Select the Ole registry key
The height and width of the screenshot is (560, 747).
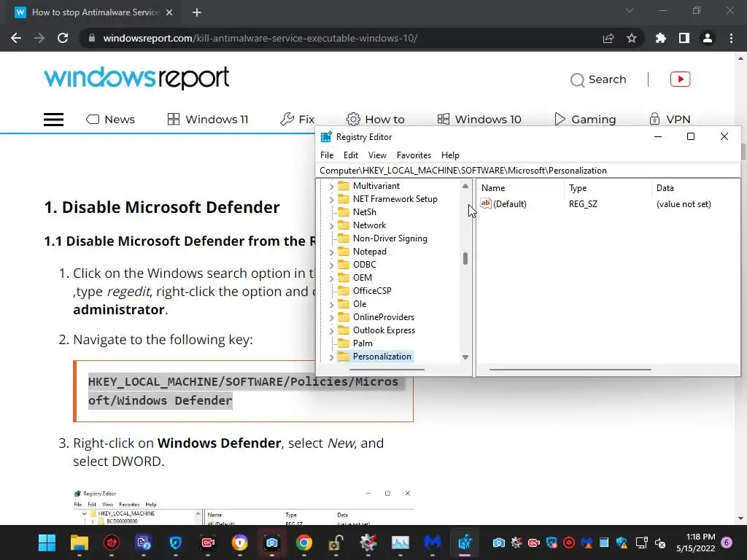click(x=360, y=304)
